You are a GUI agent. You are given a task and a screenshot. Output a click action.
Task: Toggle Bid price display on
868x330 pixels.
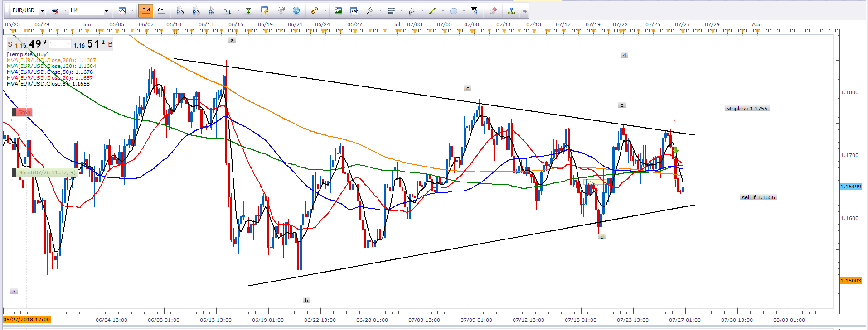tap(146, 10)
